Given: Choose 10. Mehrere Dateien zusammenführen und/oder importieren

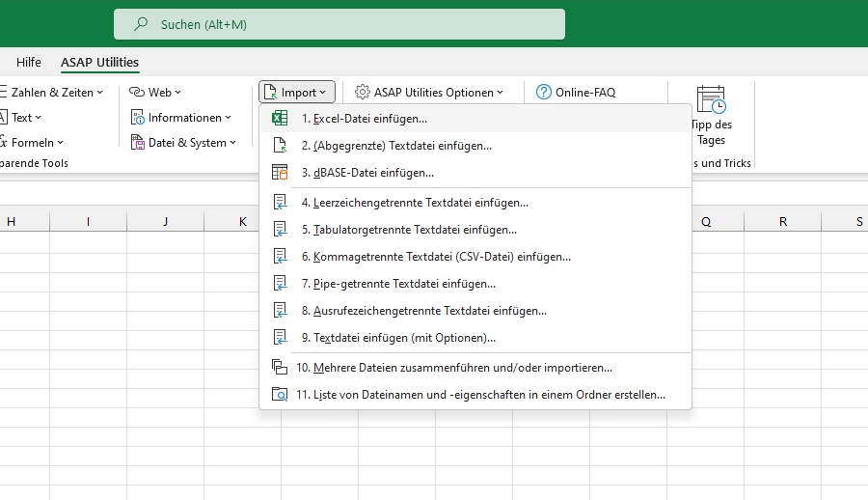Looking at the screenshot, I should tap(475, 368).
